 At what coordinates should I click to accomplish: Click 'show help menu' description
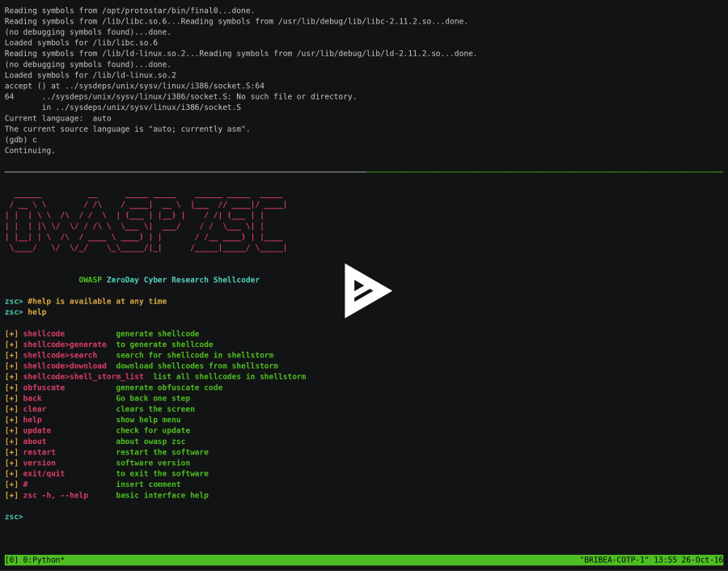(x=148, y=420)
